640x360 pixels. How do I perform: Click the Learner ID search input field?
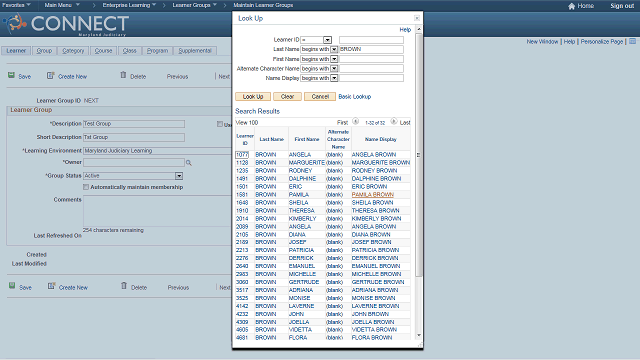tap(371, 40)
